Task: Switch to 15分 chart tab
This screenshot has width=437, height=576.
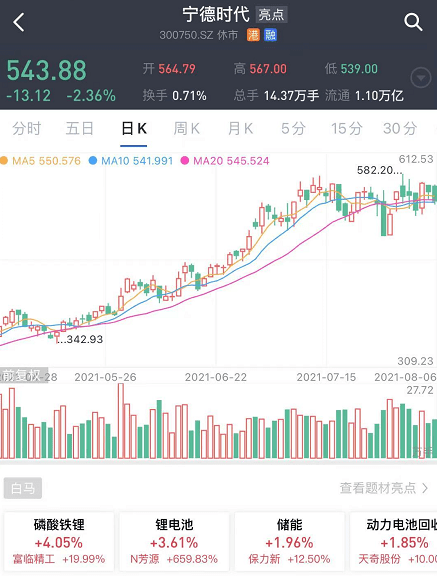Action: point(347,129)
